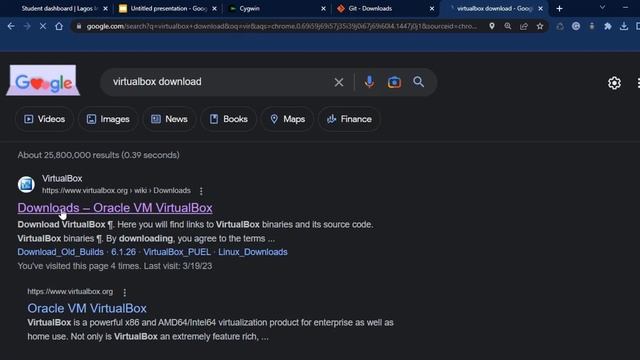Filter results by News
Viewport: 640px width, 360px height.
point(169,119)
